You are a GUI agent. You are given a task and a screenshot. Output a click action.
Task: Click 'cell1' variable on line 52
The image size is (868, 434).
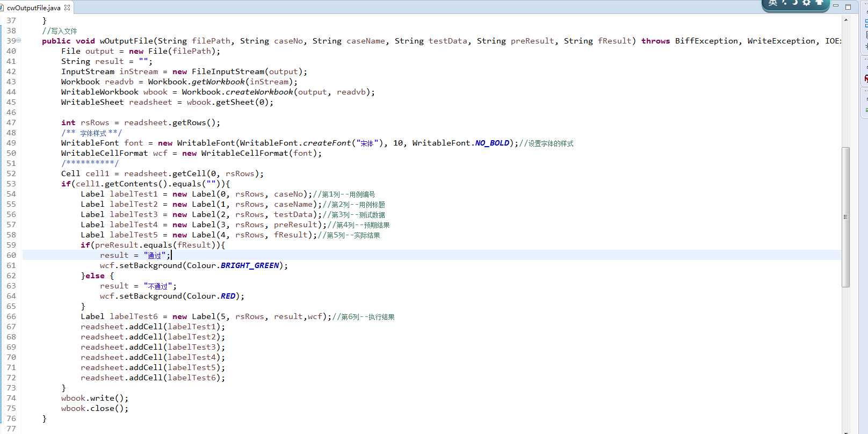[x=97, y=173]
